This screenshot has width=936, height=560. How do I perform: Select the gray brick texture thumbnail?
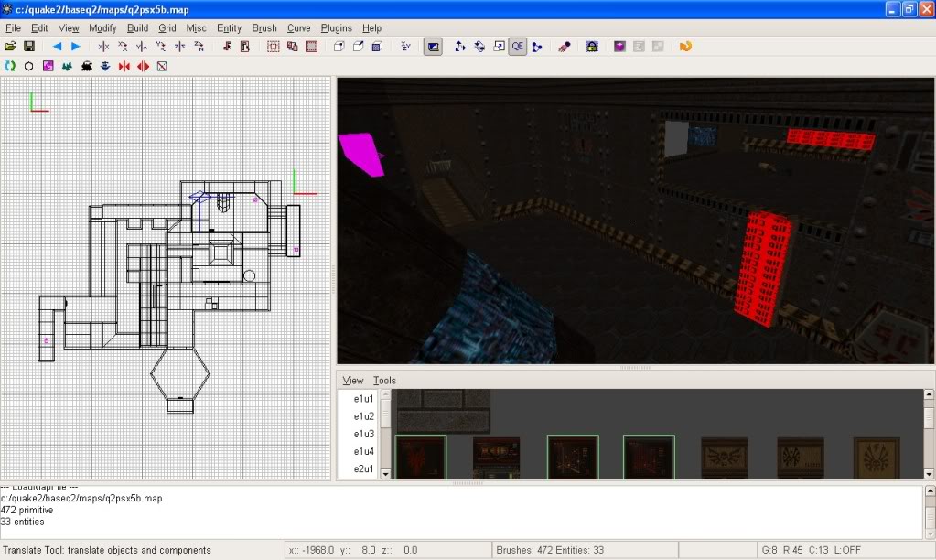(x=443, y=411)
